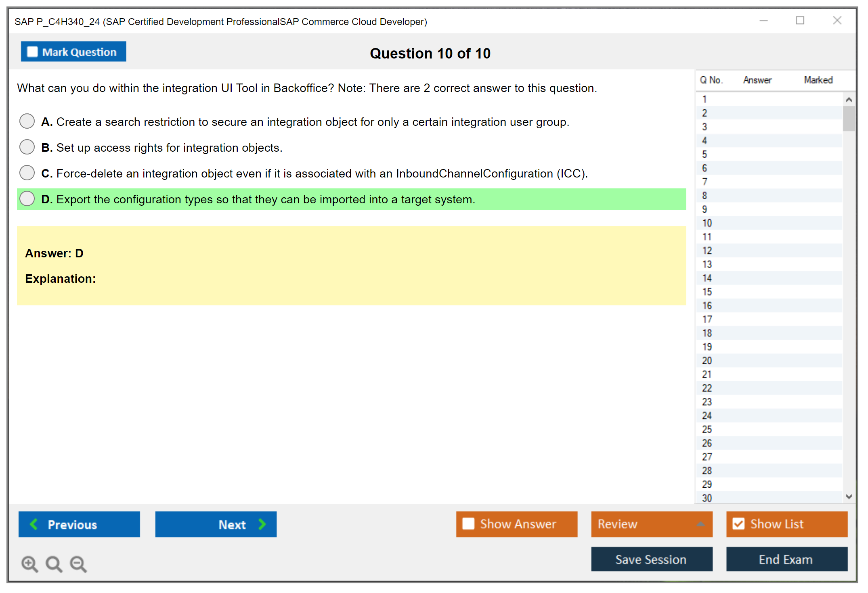Jump to question 22 in the list
868x593 pixels.
point(707,388)
